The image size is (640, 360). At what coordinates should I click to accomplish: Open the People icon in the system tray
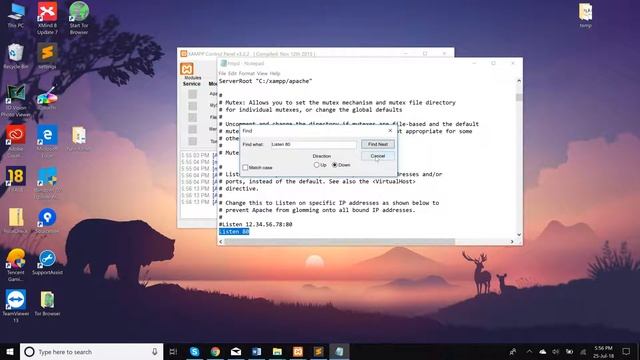tap(513, 351)
